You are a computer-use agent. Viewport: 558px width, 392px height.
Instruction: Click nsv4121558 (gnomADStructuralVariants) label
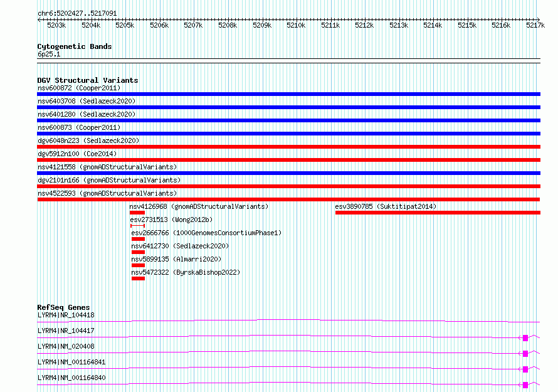pos(107,167)
